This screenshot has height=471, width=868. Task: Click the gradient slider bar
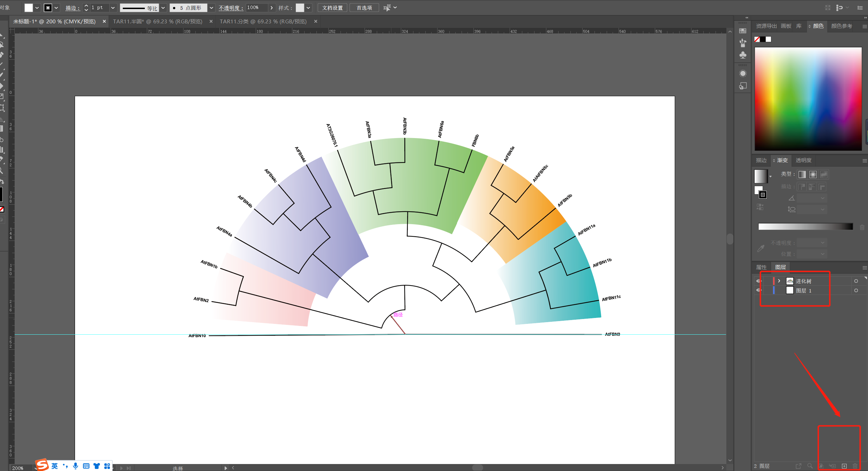tap(805, 227)
